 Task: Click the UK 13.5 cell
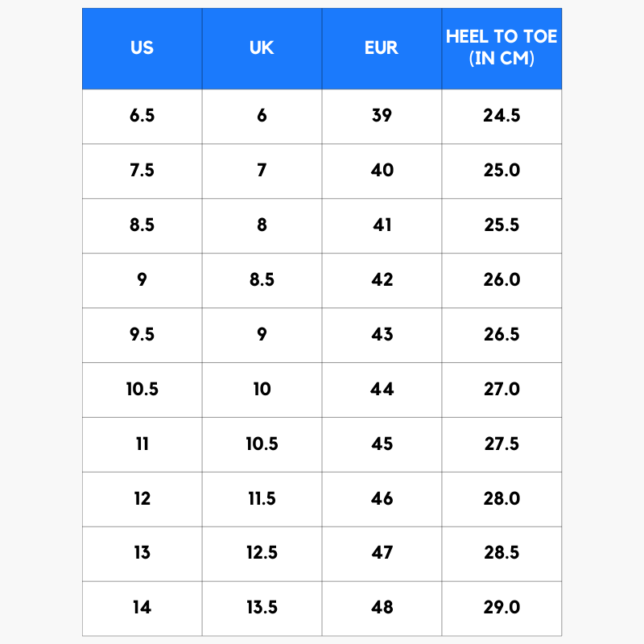pyautogui.click(x=262, y=609)
